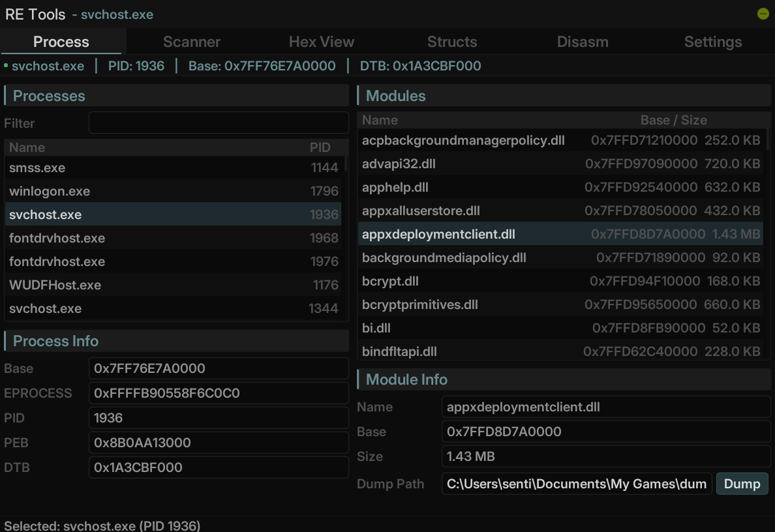
Task: Click the EPROCESS address field
Action: 218,393
